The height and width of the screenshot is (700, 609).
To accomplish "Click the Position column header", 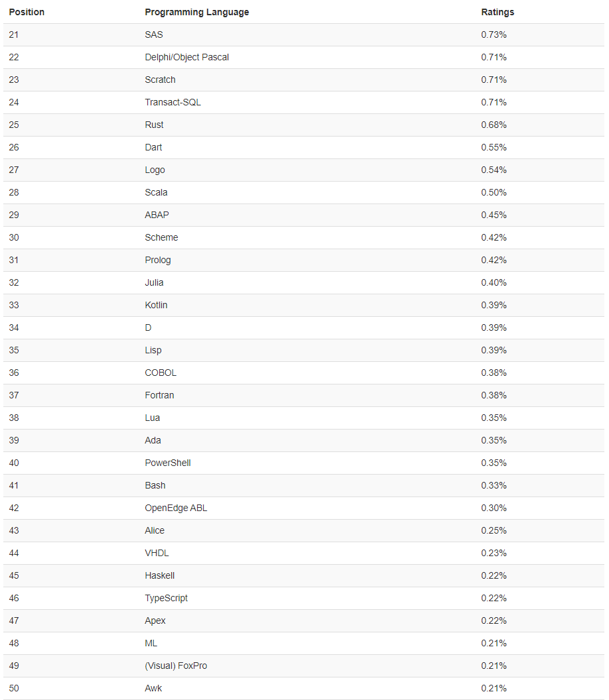I will 27,12.
